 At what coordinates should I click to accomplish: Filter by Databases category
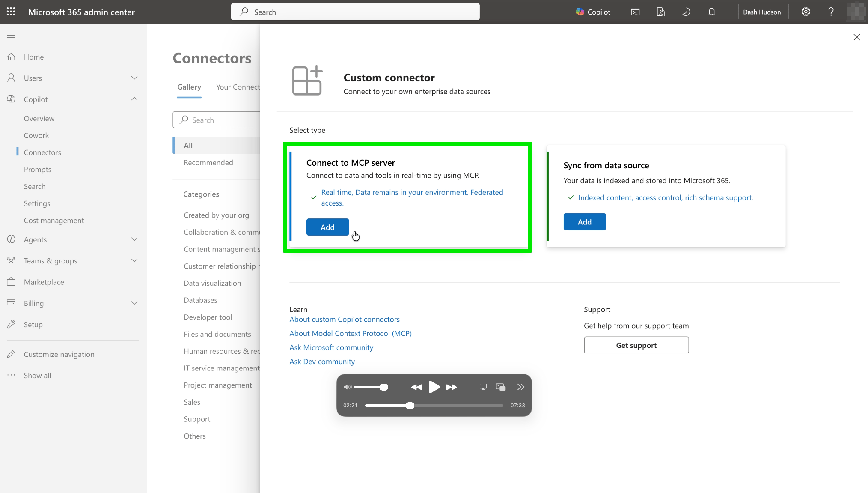200,300
